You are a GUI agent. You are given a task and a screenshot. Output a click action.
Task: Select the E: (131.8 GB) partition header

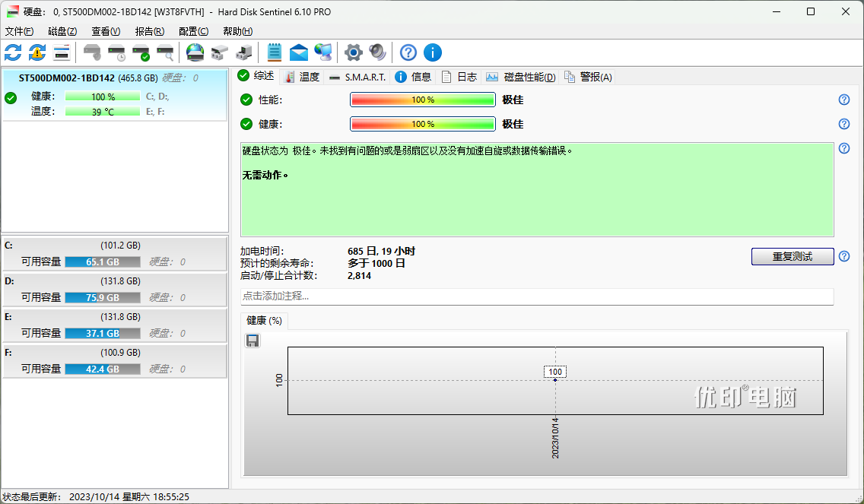(115, 317)
